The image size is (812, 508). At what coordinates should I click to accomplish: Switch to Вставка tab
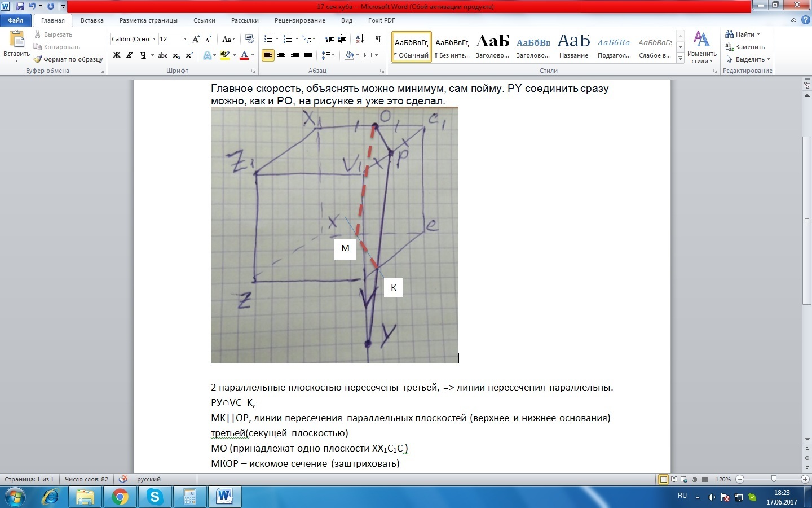tap(92, 20)
